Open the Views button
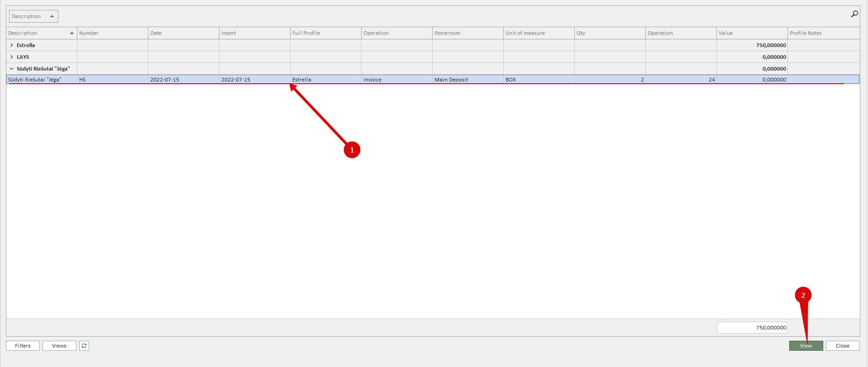Screen dimensions: 868x367 tap(59, 346)
